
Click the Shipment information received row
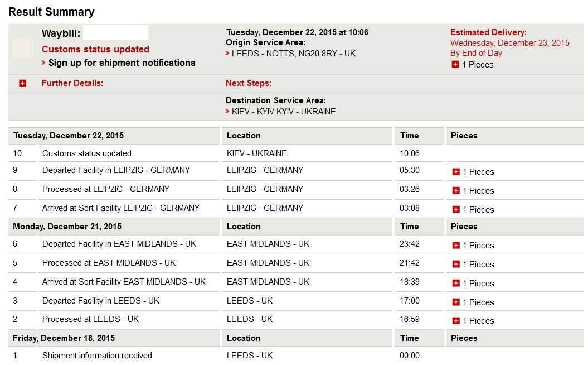(x=296, y=356)
